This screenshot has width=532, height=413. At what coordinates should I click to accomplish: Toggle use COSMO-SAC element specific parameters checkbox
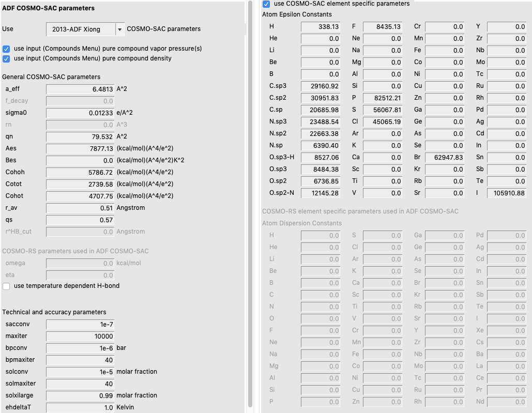[x=266, y=4]
